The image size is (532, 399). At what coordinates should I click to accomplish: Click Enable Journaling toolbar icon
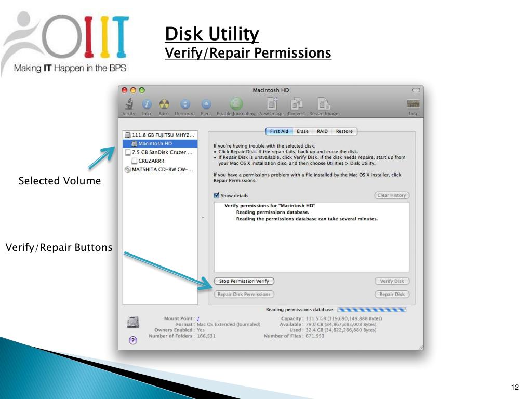click(236, 103)
